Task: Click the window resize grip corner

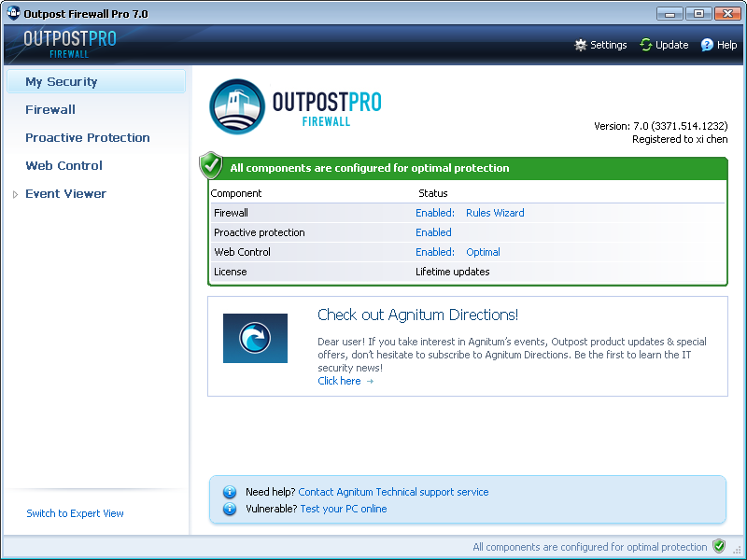Action: 737,550
